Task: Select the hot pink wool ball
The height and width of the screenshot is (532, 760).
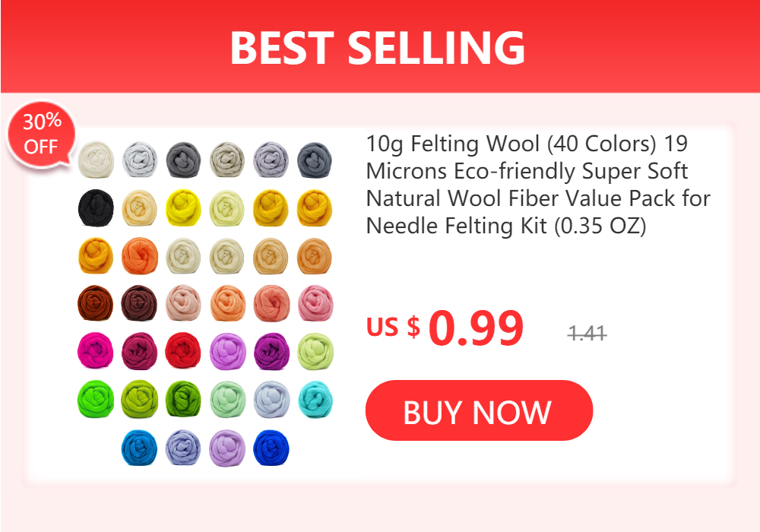Action: tap(96, 350)
